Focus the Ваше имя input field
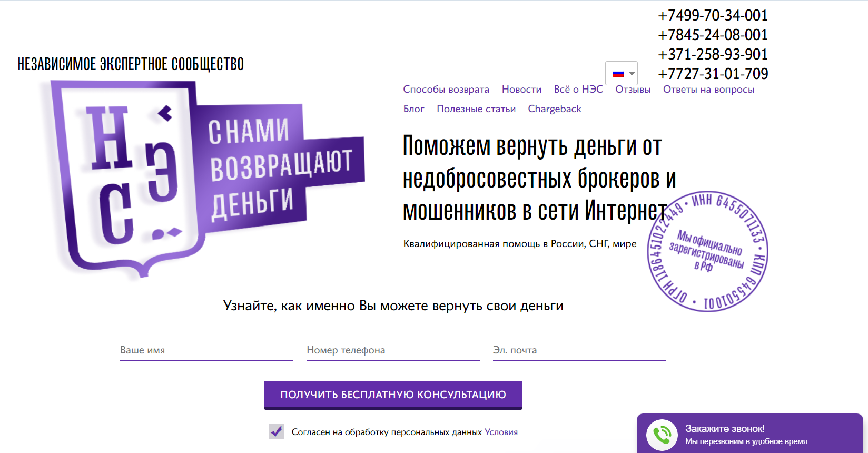Screen dimensions: 868x453 point(206,350)
